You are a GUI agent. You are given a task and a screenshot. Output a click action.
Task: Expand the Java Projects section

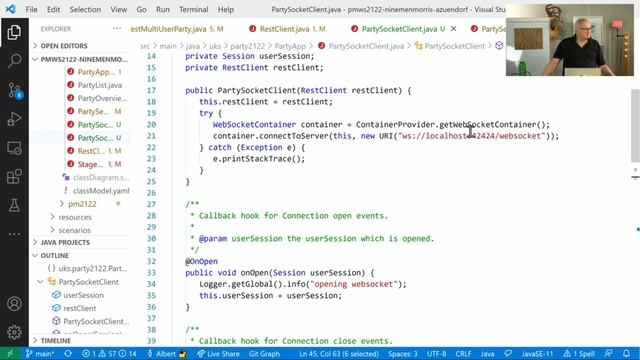(65, 242)
